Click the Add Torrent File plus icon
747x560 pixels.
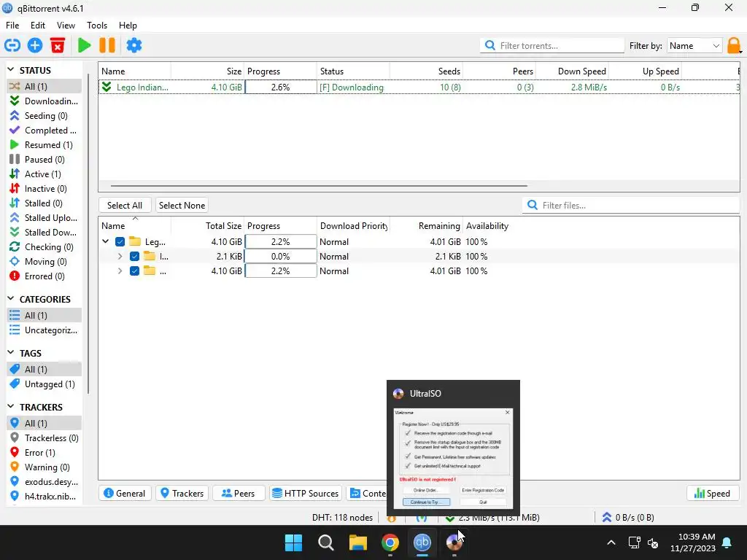tap(35, 45)
